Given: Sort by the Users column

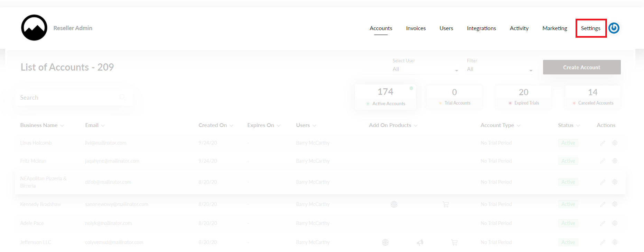Looking at the screenshot, I should [306, 125].
